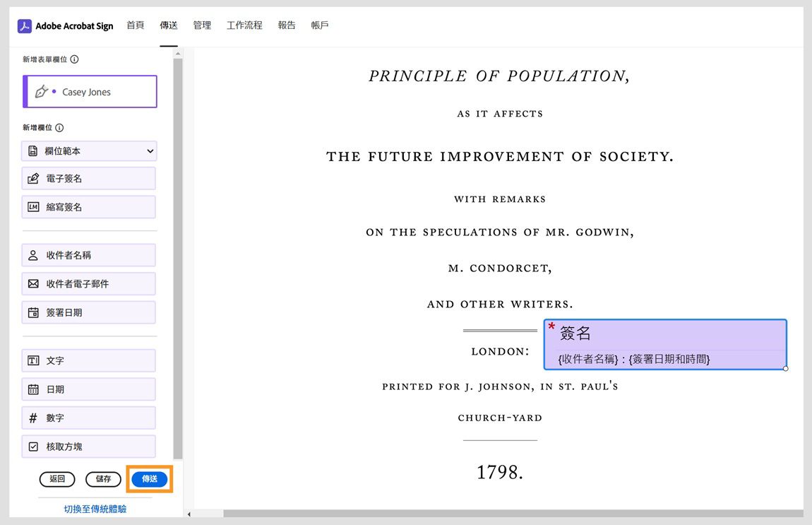This screenshot has width=812, height=525.
Task: Open the 報告 tab
Action: coord(287,25)
